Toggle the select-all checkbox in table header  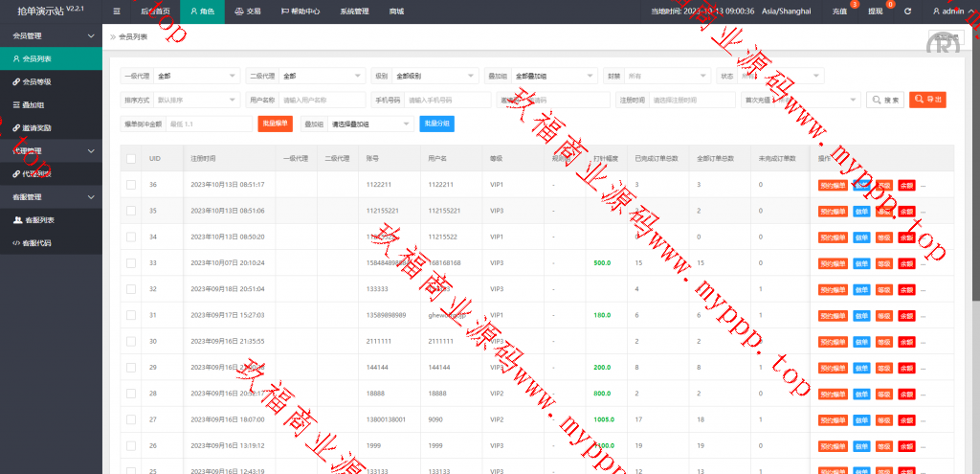pyautogui.click(x=131, y=159)
